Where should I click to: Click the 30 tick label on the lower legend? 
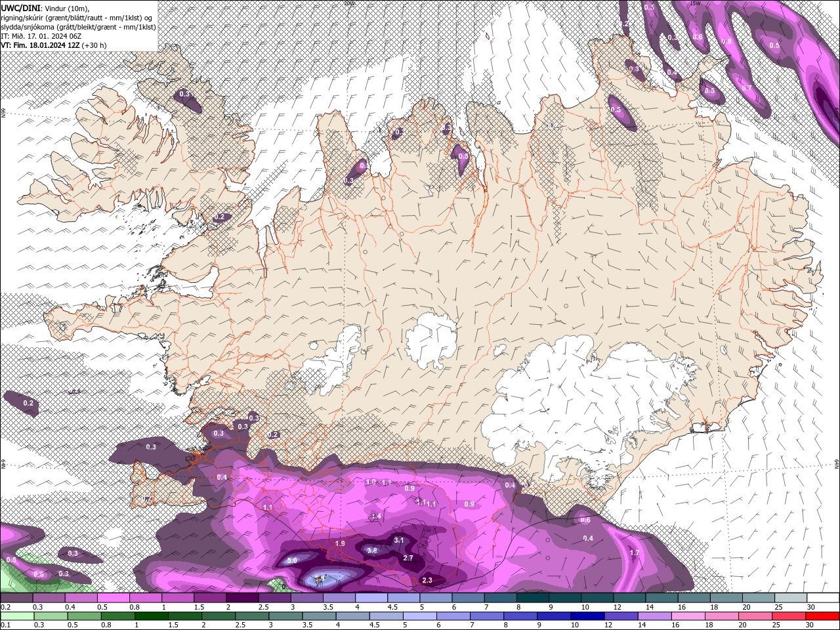click(811, 625)
